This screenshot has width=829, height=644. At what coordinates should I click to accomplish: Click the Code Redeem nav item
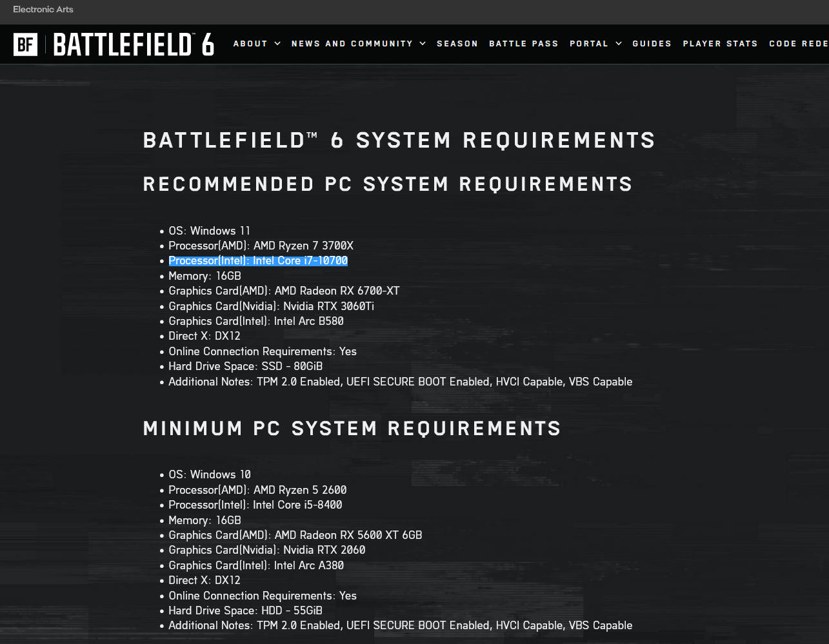799,44
